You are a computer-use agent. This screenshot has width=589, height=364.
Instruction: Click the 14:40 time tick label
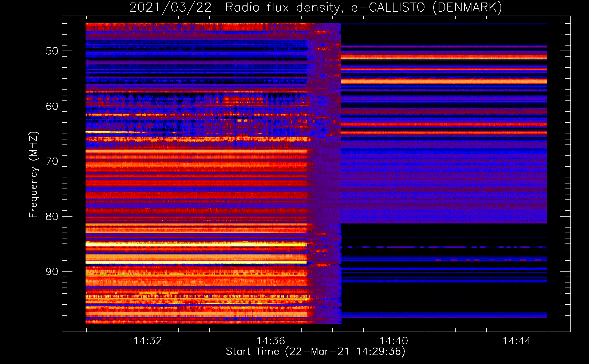click(394, 341)
